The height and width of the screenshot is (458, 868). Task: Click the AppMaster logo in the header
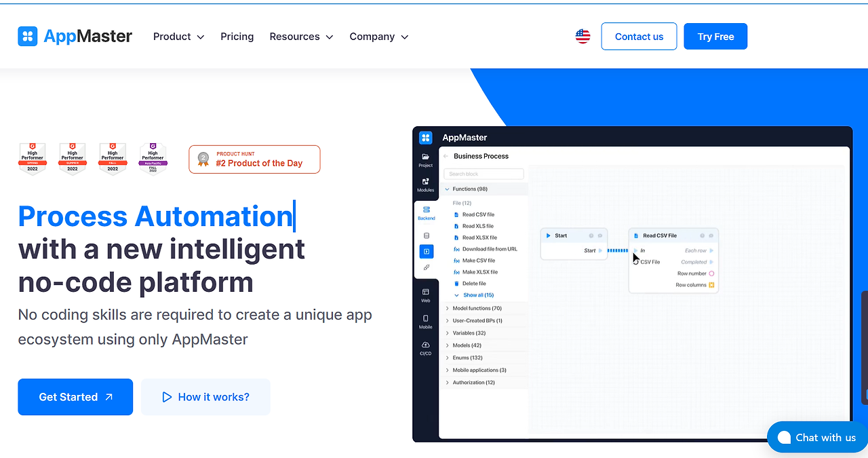click(75, 37)
